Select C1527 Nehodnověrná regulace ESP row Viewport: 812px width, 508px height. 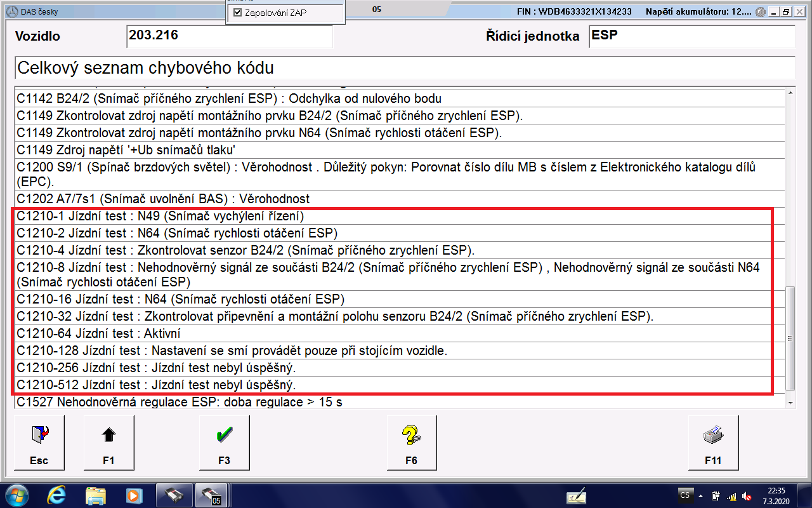tap(399, 402)
